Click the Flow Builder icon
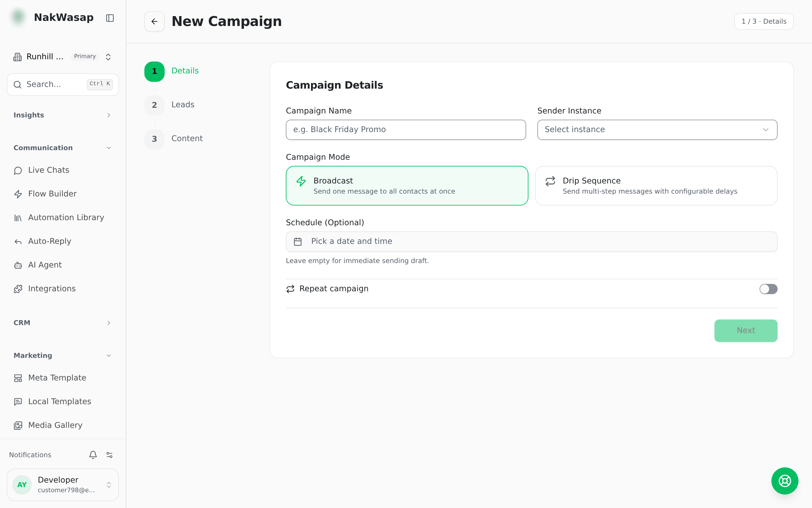 point(18,194)
